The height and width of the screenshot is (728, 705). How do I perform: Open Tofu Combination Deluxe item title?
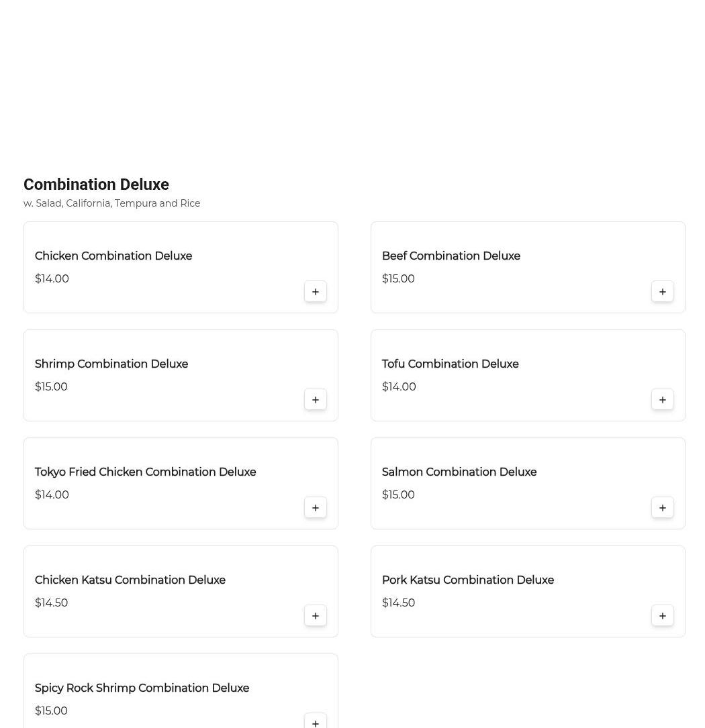tap(451, 364)
